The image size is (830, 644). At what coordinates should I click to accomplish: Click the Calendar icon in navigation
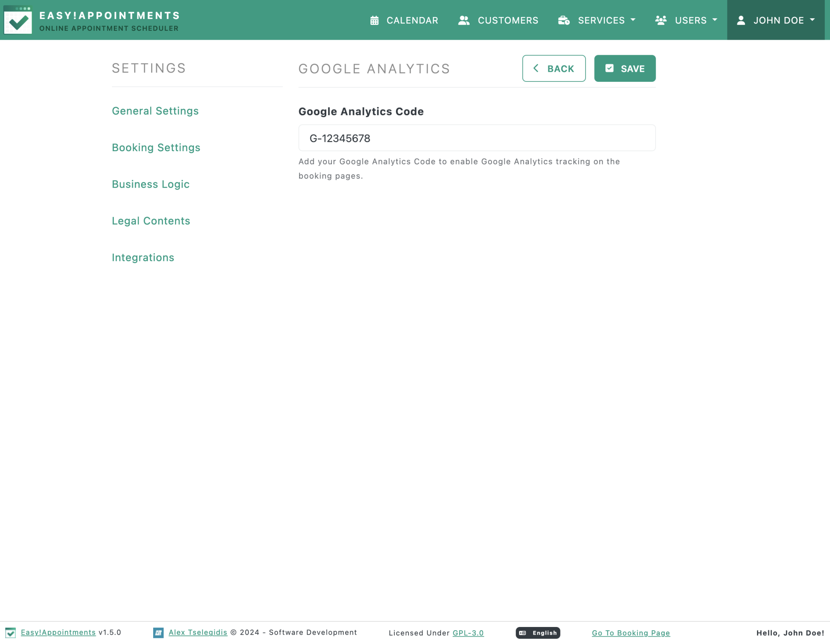tap(374, 20)
